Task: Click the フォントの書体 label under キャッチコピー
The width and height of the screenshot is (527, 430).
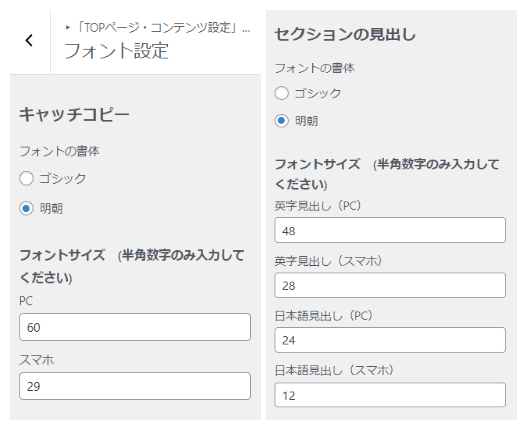Action: click(59, 151)
